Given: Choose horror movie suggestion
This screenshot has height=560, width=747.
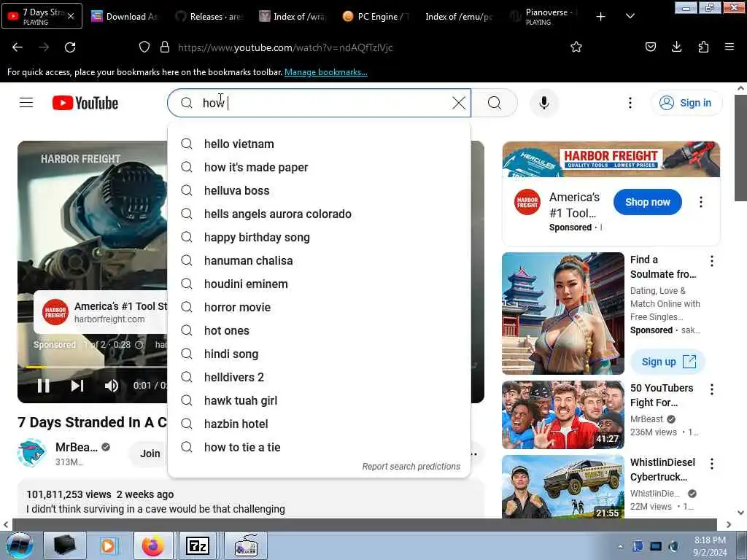Looking at the screenshot, I should [x=320, y=307].
